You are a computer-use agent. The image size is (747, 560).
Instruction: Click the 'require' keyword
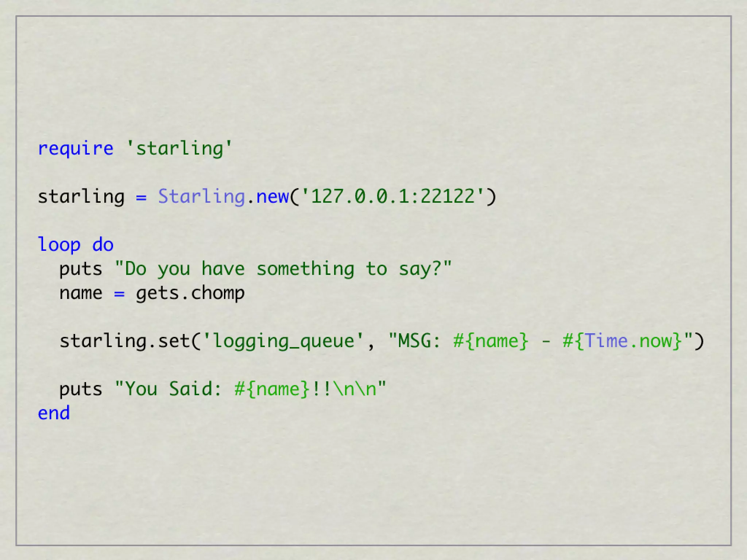(76, 149)
